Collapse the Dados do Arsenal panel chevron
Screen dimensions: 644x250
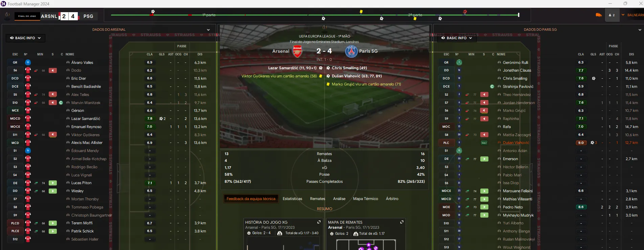click(x=208, y=30)
